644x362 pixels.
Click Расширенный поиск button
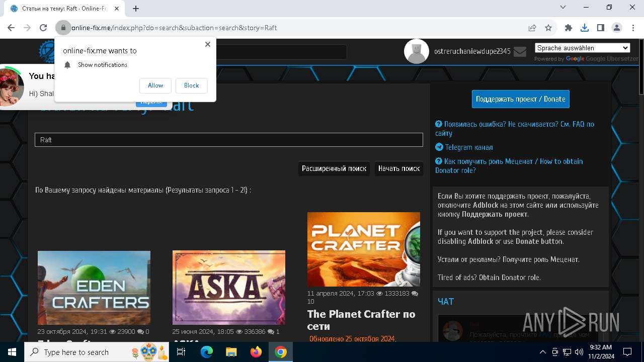point(334,168)
